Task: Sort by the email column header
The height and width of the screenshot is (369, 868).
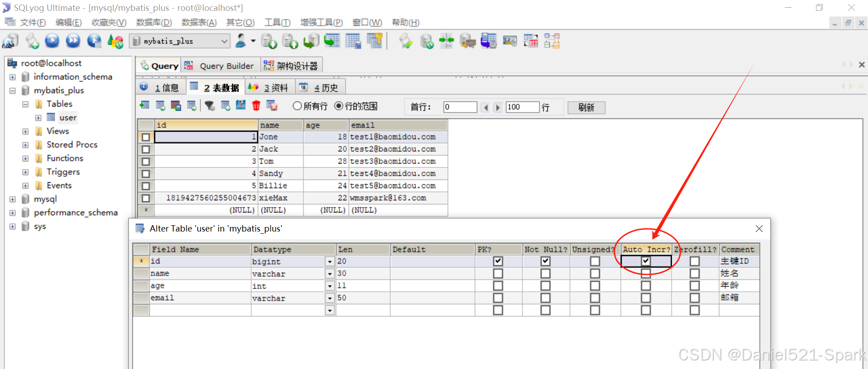Action: click(398, 125)
